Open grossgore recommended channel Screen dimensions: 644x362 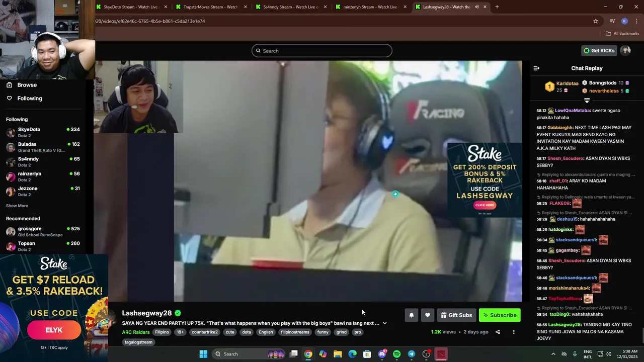[x=43, y=231]
